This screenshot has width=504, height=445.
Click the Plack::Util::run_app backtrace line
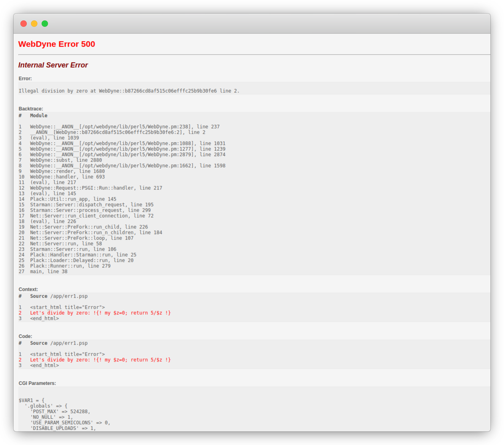coord(73,199)
